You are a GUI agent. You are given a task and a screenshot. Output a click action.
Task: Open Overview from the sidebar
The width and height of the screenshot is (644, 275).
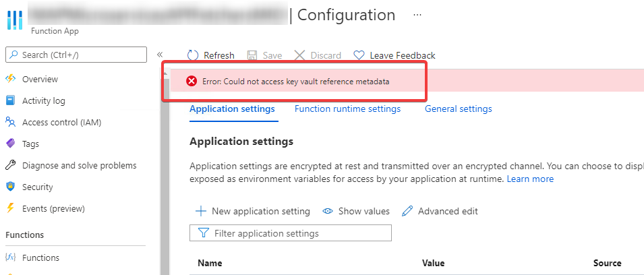coord(40,80)
